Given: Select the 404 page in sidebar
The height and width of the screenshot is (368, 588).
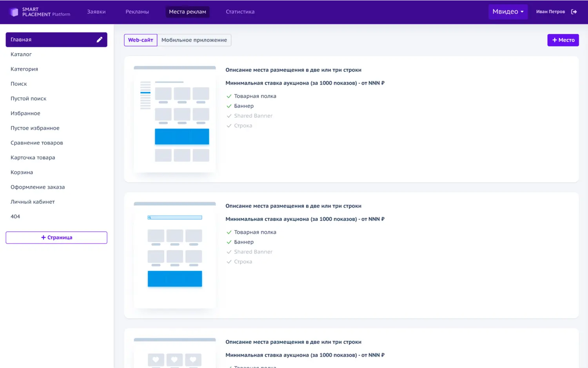Looking at the screenshot, I should coord(15,217).
